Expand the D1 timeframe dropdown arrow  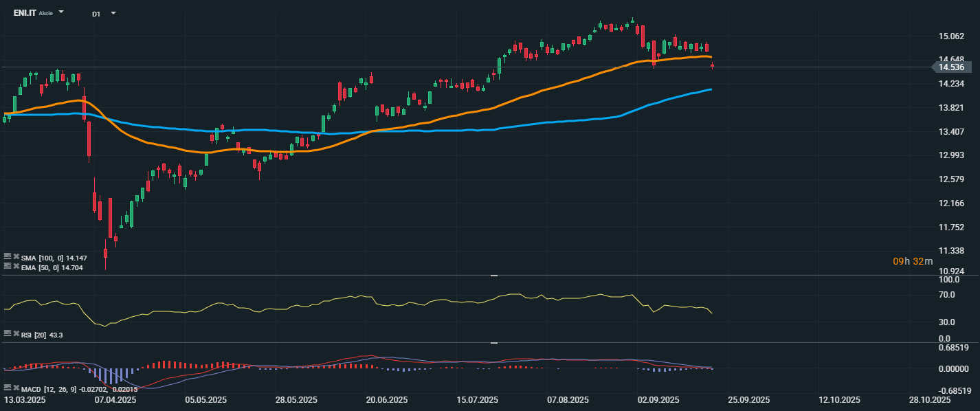(113, 13)
